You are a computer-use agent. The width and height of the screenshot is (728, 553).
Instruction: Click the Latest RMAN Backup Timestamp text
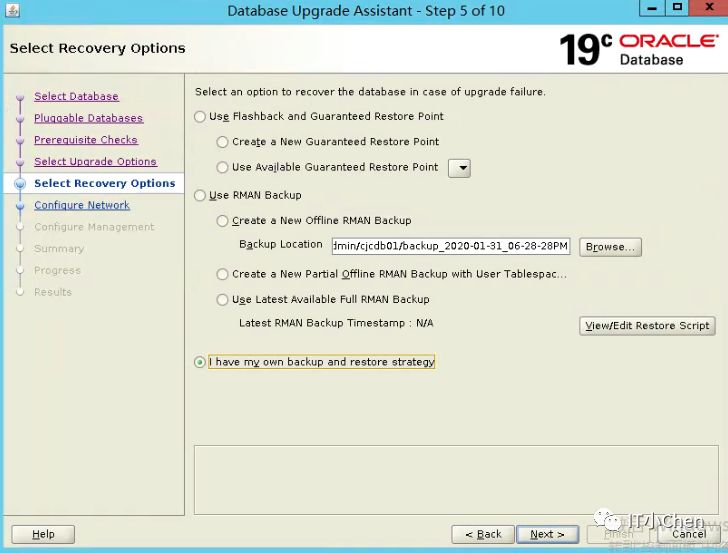(336, 323)
